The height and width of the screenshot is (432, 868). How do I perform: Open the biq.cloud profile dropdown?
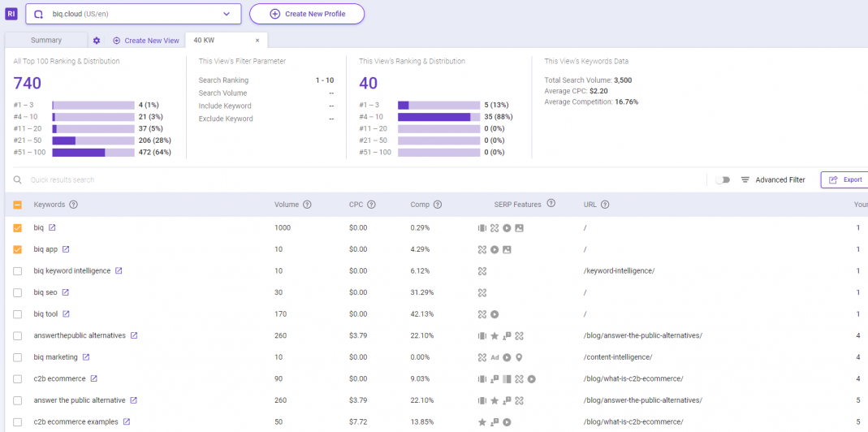point(133,14)
